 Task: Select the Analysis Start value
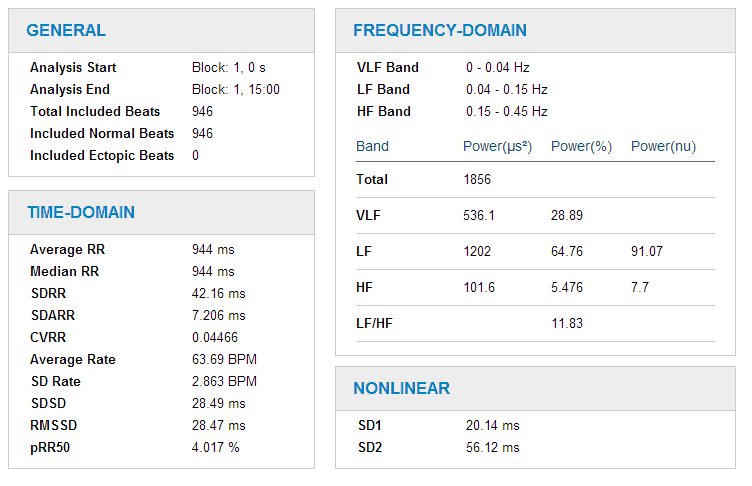click(x=228, y=68)
